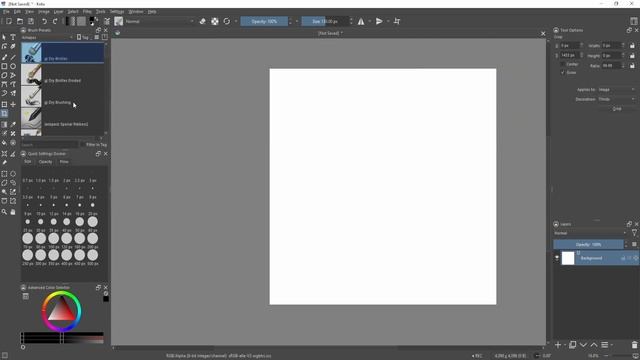The height and width of the screenshot is (360, 640).
Task: Toggle the Height lock in Tool Options
Action: [x=632, y=56]
